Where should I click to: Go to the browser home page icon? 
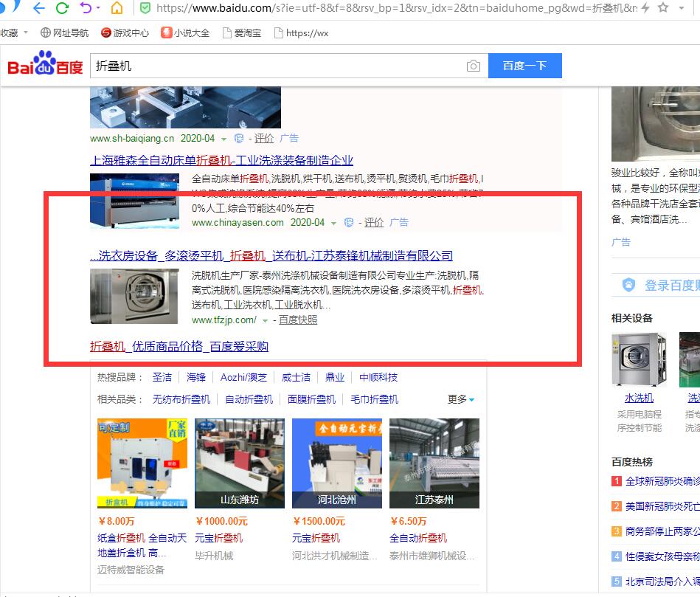point(117,7)
